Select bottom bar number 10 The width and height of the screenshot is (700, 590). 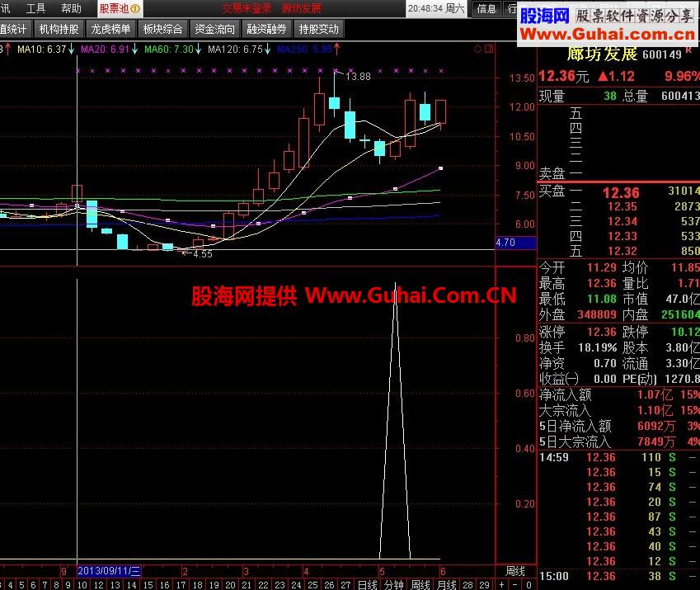point(82,585)
